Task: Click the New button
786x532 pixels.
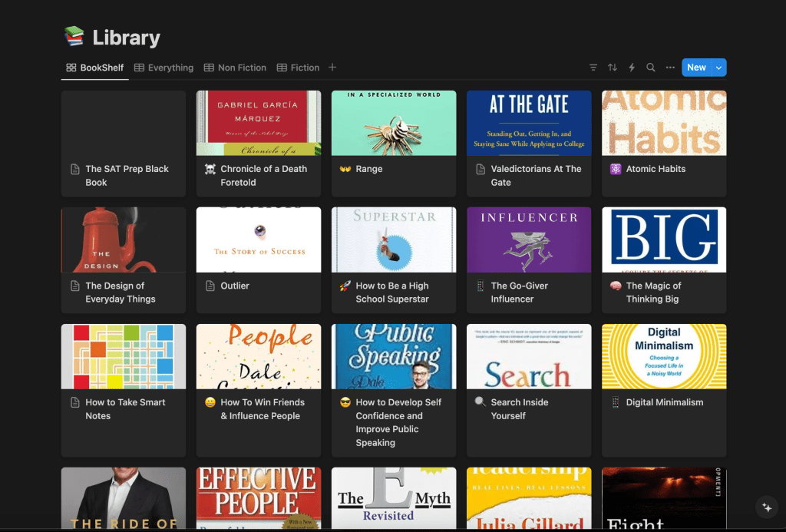Action: click(696, 68)
